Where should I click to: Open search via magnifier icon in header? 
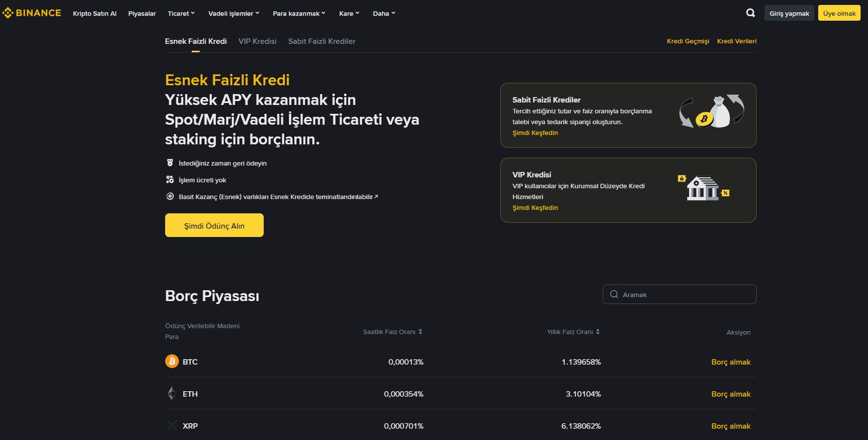[750, 13]
